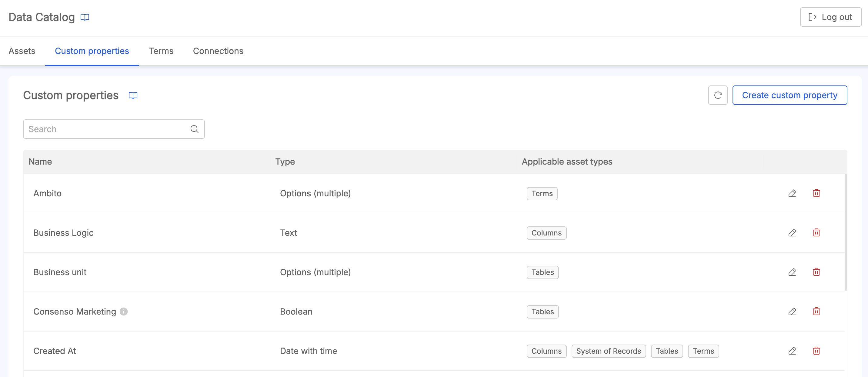Delete the Business unit property
This screenshot has width=868, height=377.
(x=816, y=272)
